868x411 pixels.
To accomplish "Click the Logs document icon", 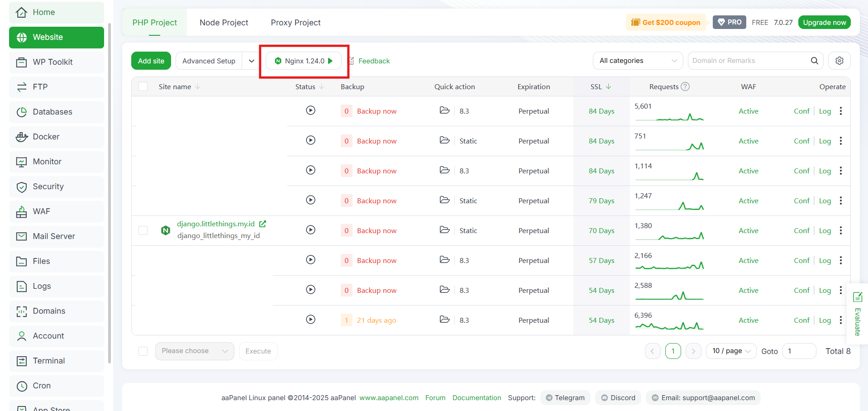I will (21, 286).
